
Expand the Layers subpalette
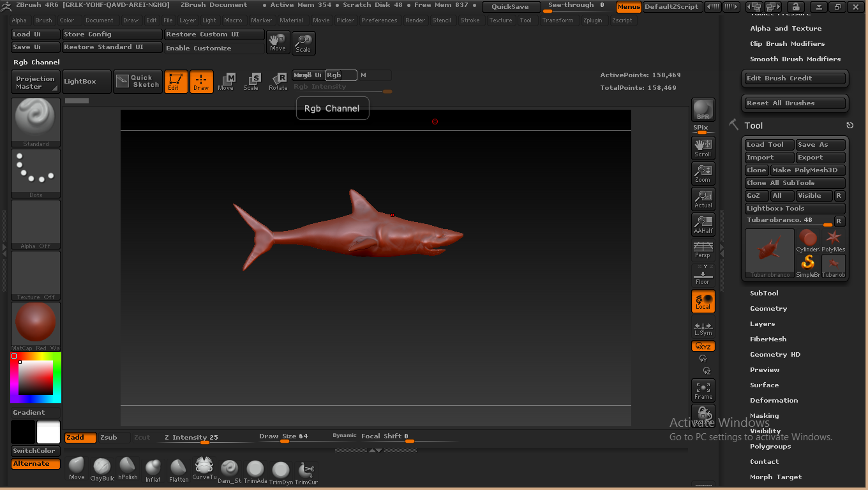pyautogui.click(x=762, y=324)
